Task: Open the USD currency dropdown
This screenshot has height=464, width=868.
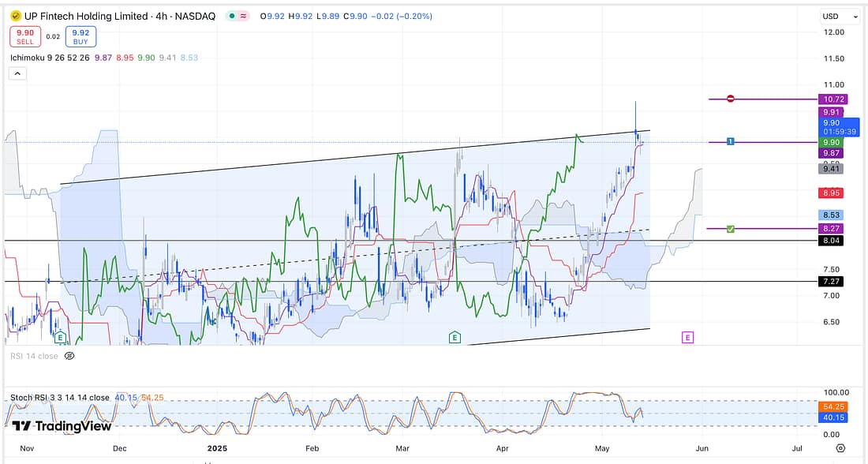Action: 840,16
